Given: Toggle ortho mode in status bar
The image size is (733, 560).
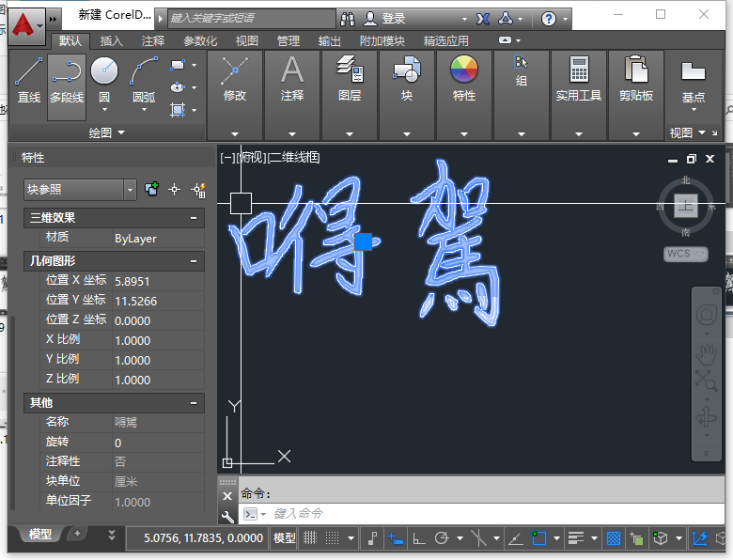Looking at the screenshot, I should pyautogui.click(x=418, y=538).
